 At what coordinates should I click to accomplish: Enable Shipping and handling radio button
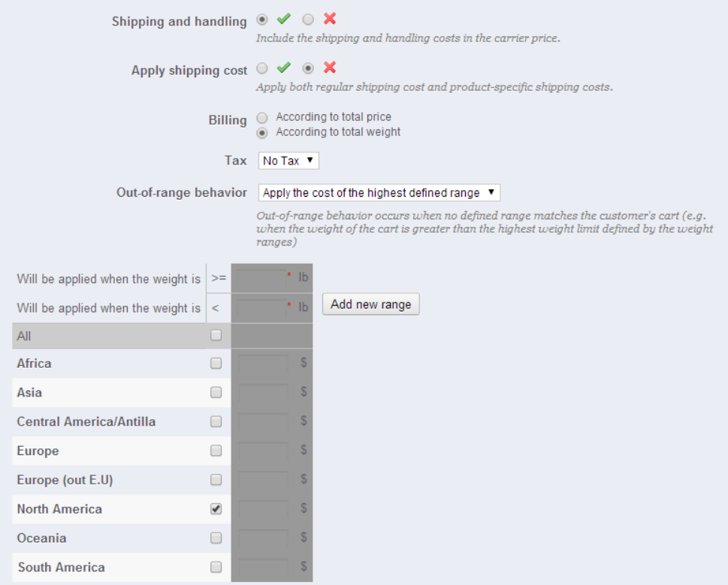pyautogui.click(x=262, y=20)
